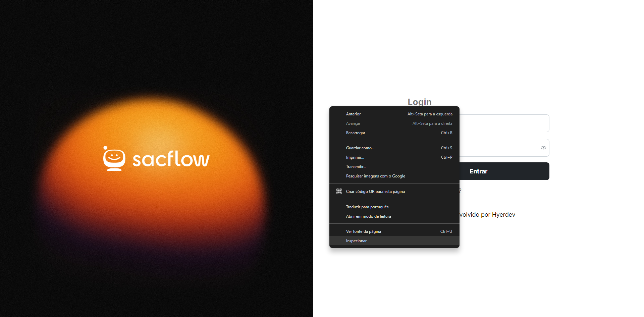Open Inspecionar from the context menu
Screen dimensions: 644x317
point(356,241)
